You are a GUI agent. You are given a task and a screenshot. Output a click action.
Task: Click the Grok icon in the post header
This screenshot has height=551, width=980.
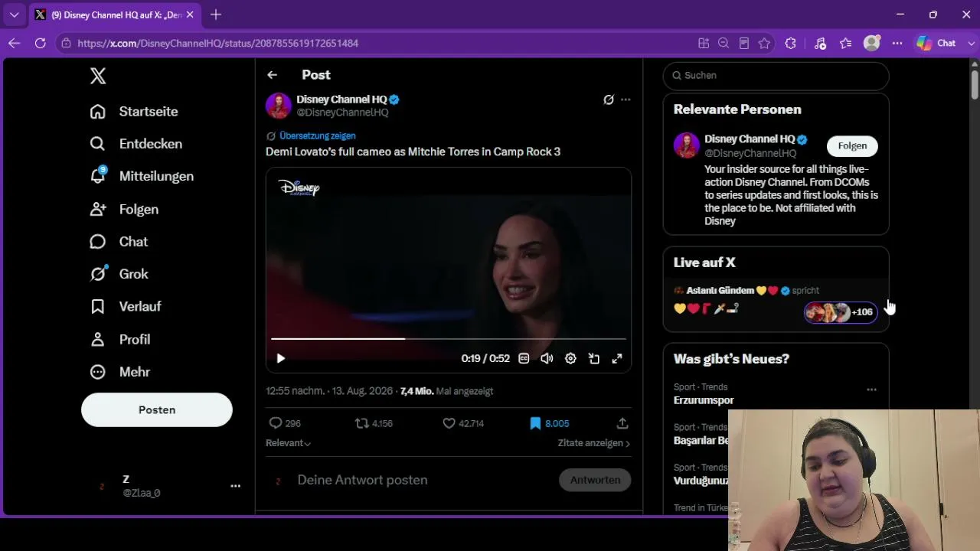pyautogui.click(x=609, y=99)
